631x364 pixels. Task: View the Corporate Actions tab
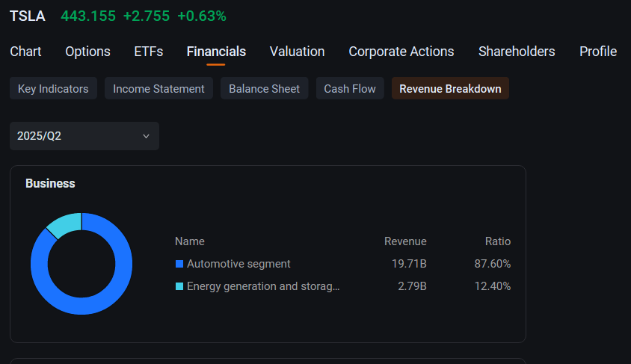pyautogui.click(x=401, y=52)
